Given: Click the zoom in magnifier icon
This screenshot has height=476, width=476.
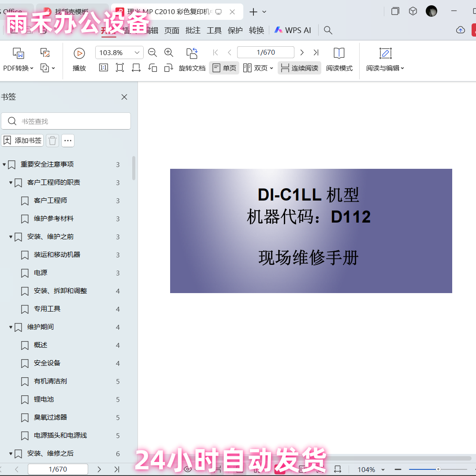Looking at the screenshot, I should 169,52.
